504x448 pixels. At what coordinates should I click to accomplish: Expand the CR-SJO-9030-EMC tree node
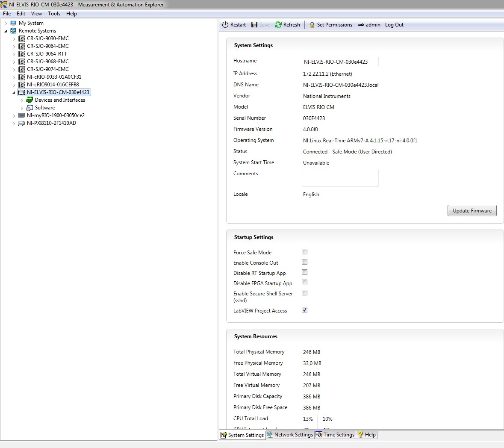tap(14, 39)
